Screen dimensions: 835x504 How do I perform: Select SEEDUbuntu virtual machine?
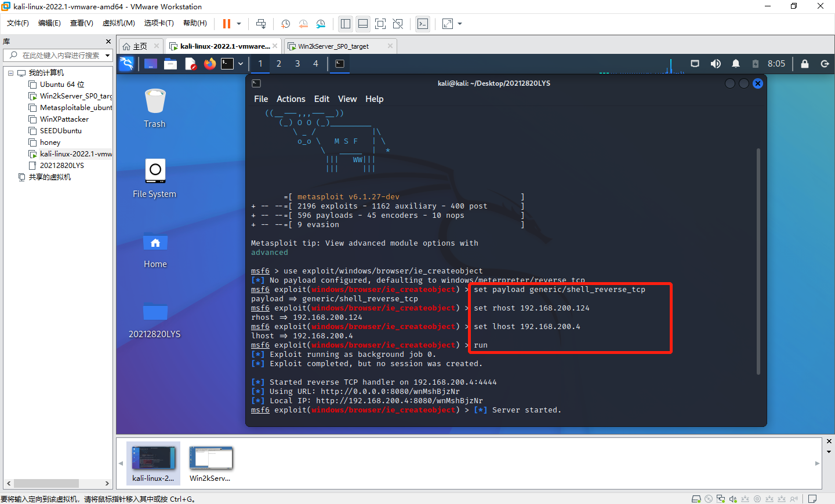(x=55, y=131)
